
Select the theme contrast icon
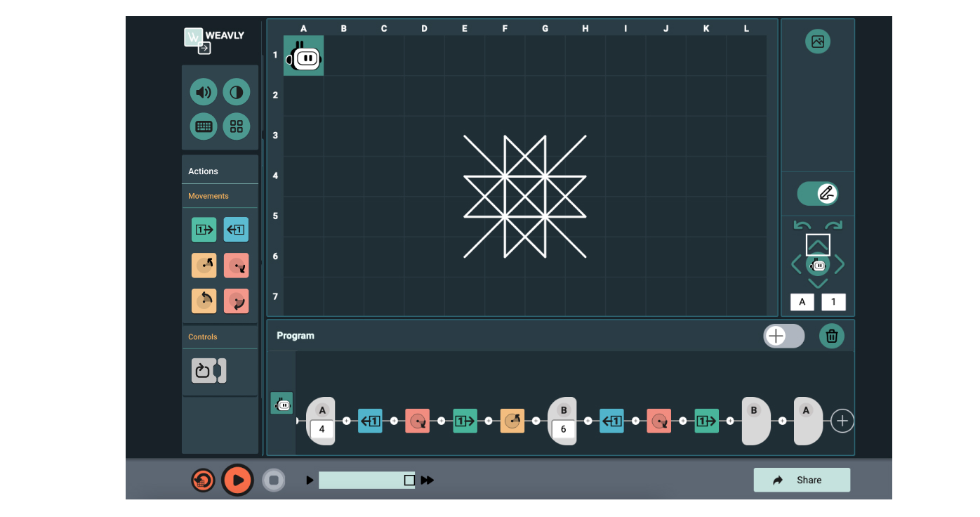[x=236, y=91]
